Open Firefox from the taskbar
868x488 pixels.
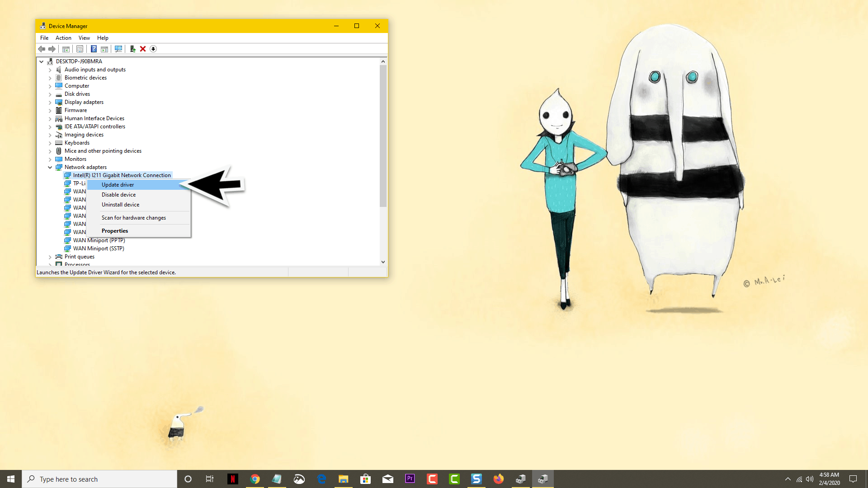tap(499, 479)
